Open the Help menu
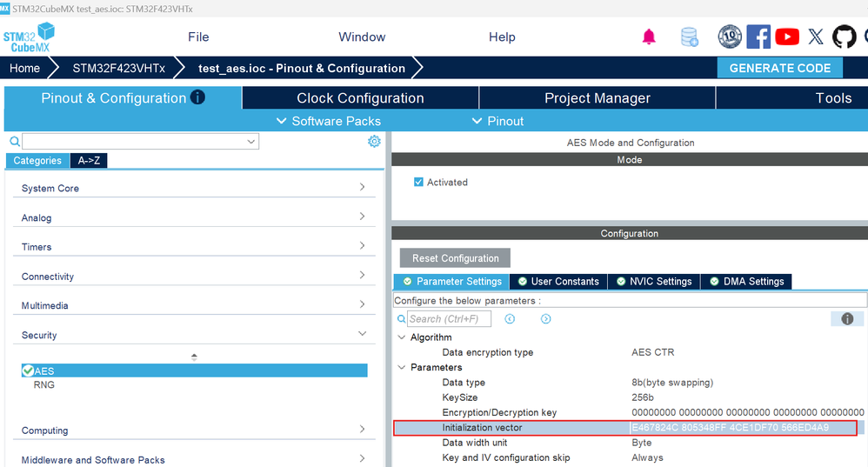This screenshot has height=467, width=868. [502, 37]
